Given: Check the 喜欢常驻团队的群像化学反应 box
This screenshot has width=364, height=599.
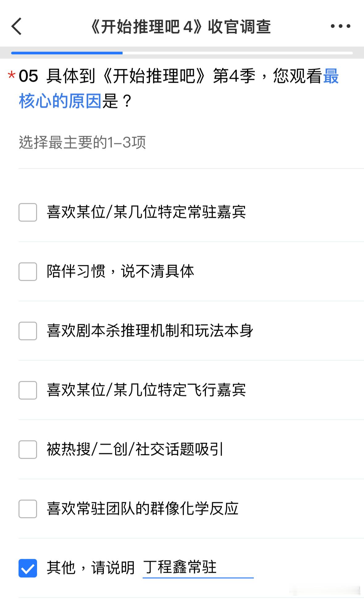Looking at the screenshot, I should click(28, 509).
